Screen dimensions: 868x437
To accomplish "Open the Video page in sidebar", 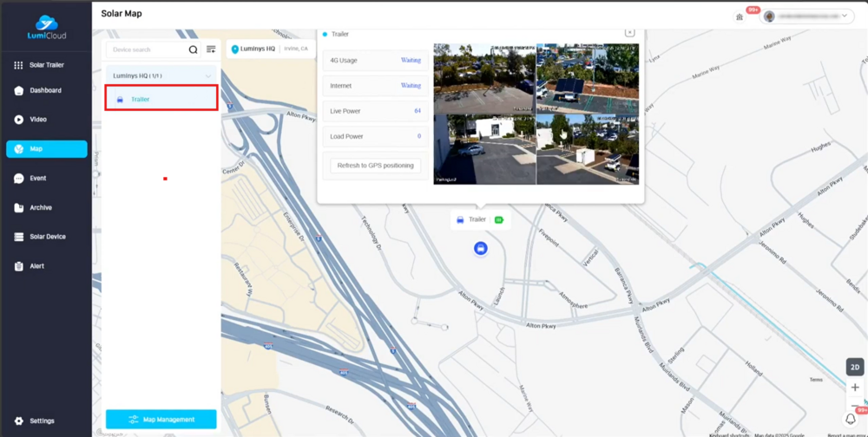I will tap(37, 120).
